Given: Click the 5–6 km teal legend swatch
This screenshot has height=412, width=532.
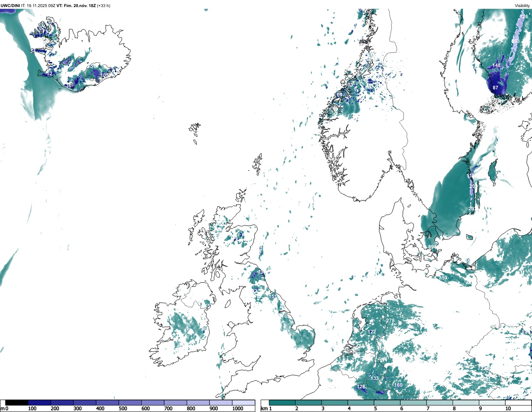Looking at the screenshot, I should point(387,402).
